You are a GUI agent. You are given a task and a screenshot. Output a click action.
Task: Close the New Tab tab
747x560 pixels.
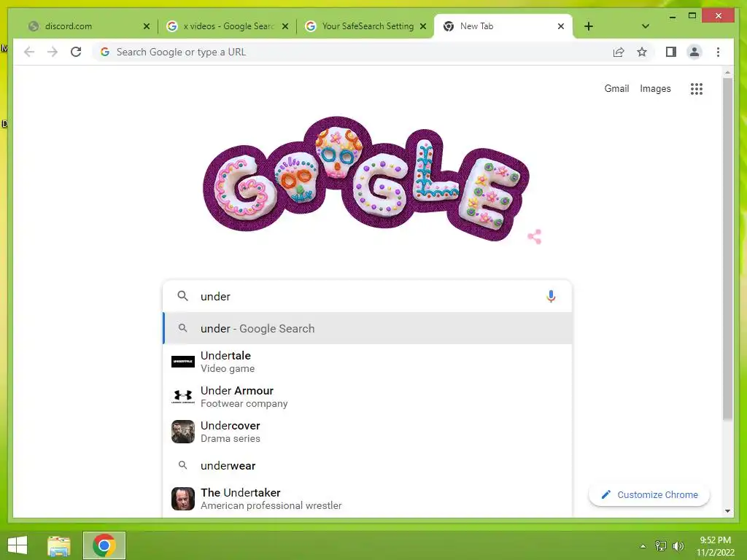(561, 26)
